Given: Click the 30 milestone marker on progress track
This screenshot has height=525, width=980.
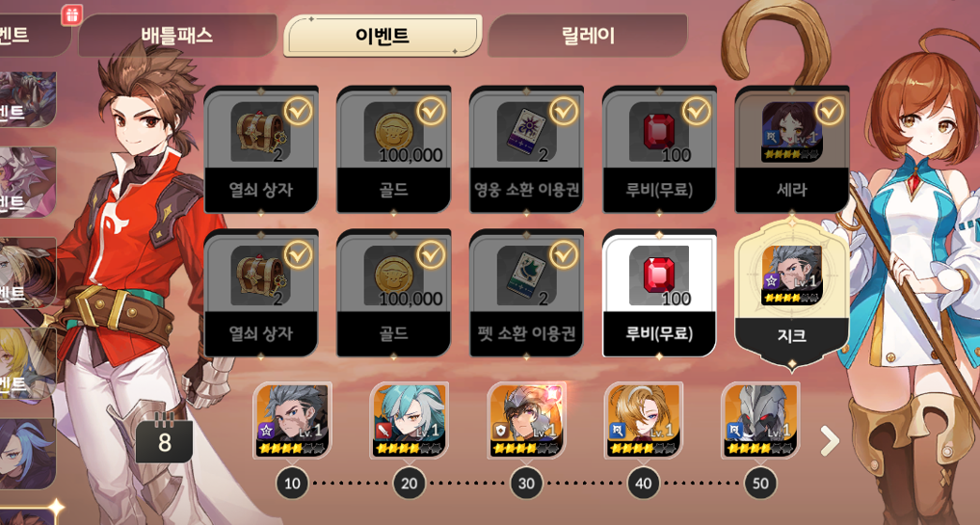Looking at the screenshot, I should [x=526, y=484].
